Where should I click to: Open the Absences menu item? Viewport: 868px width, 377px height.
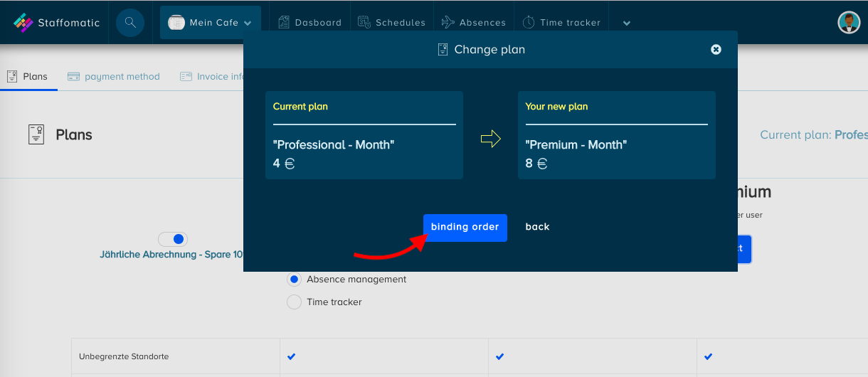tap(473, 23)
